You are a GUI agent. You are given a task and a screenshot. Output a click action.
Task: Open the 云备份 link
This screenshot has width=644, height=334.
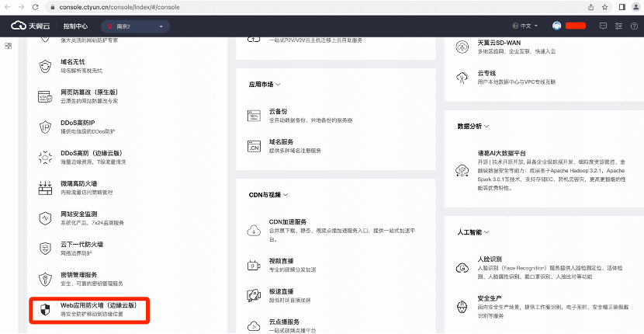(278, 112)
